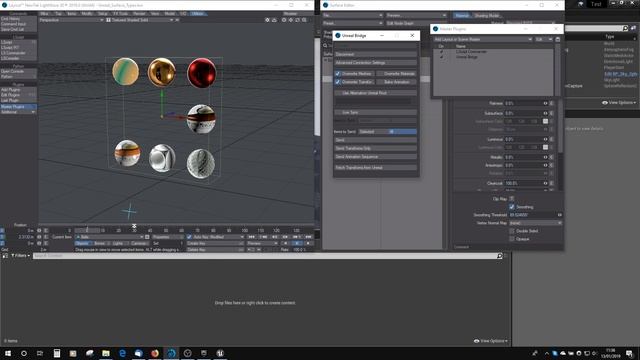Switch to Render tab in Layout

click(139, 13)
